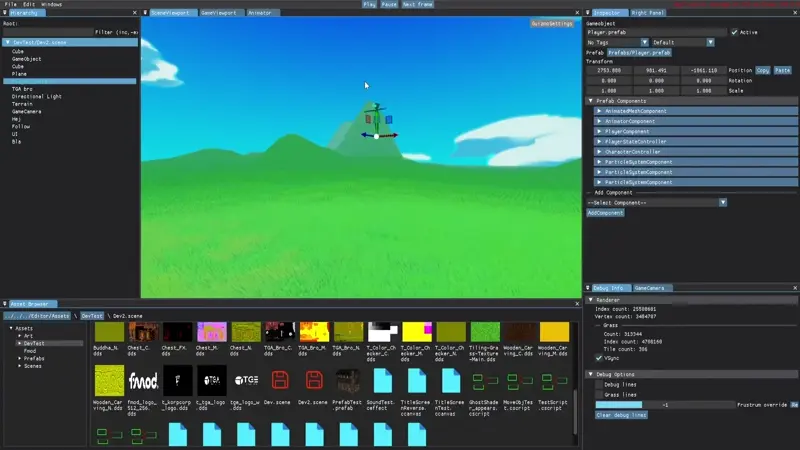Viewport: 800px width, 450px height.
Task: Click the Paste position button
Action: tap(783, 70)
